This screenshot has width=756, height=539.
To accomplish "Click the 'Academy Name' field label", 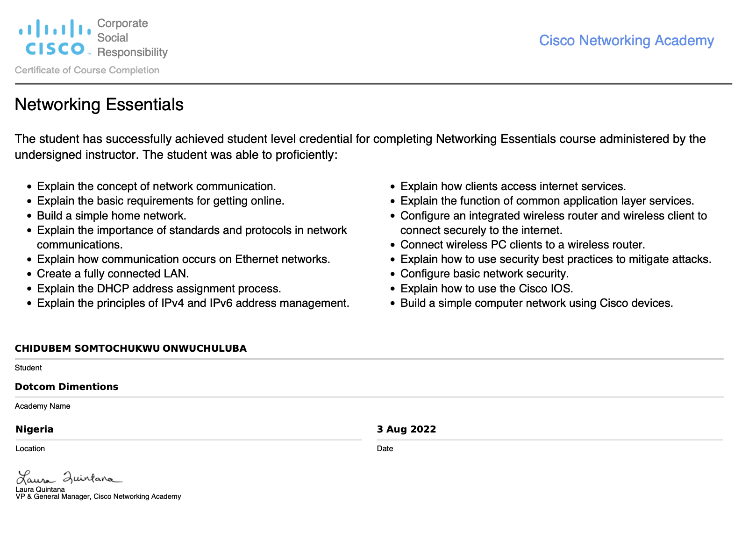I will coord(43,406).
